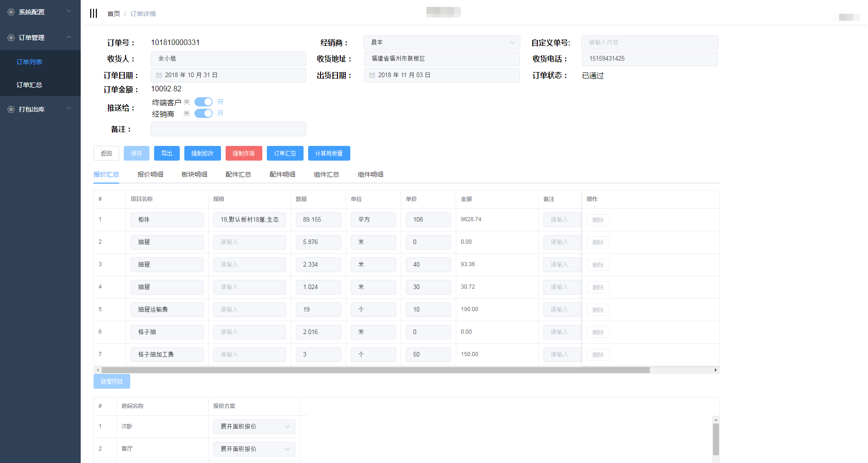Screen dimensions: 868x463
Task: Click the 打包出库 gear icon in sidebar
Action: coord(11,109)
